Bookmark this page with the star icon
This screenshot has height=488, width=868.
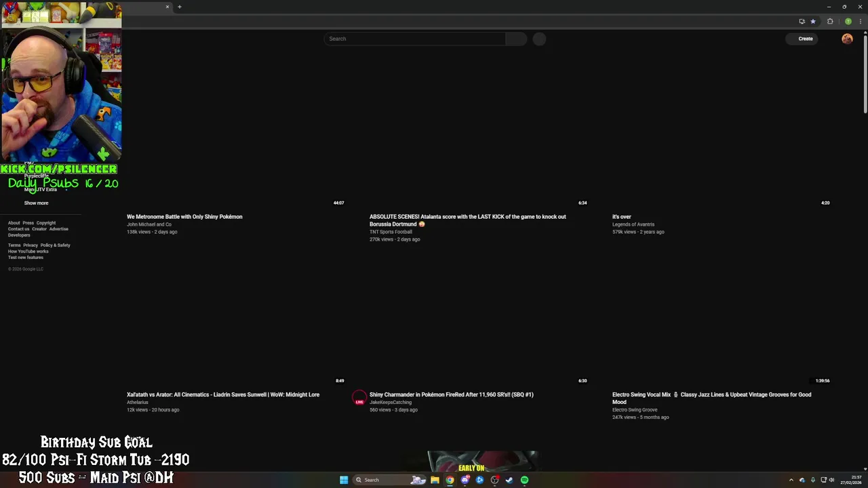point(813,21)
